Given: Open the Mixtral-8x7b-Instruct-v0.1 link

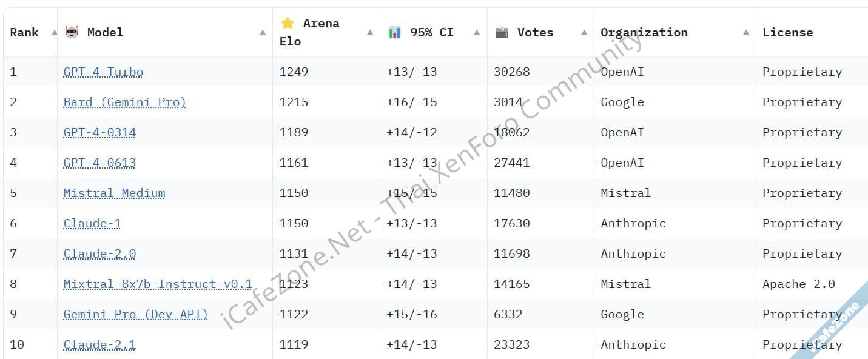Looking at the screenshot, I should coord(158,284).
